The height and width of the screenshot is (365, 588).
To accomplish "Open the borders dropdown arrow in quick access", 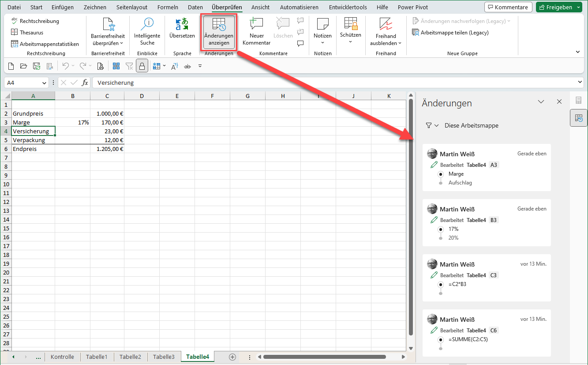I will [164, 66].
